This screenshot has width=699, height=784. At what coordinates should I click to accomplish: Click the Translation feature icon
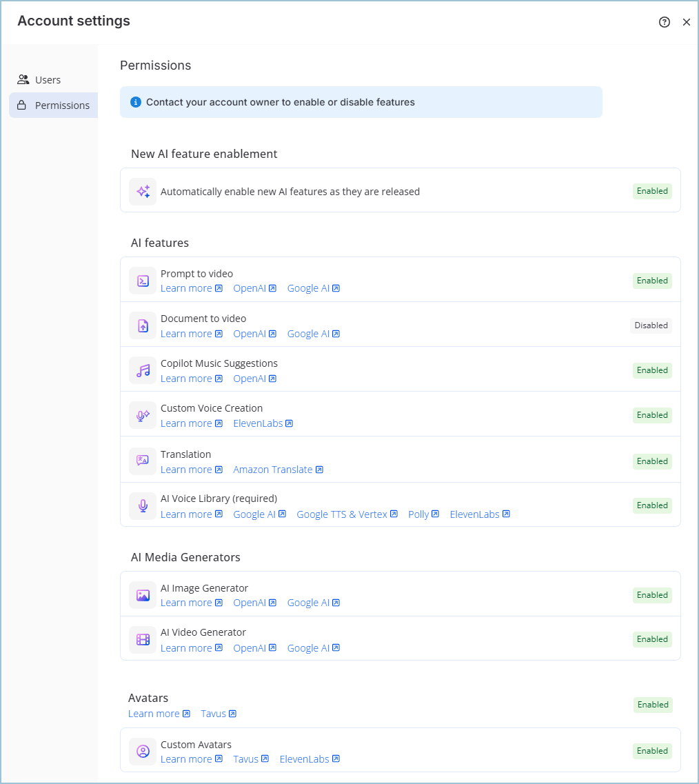(x=142, y=461)
